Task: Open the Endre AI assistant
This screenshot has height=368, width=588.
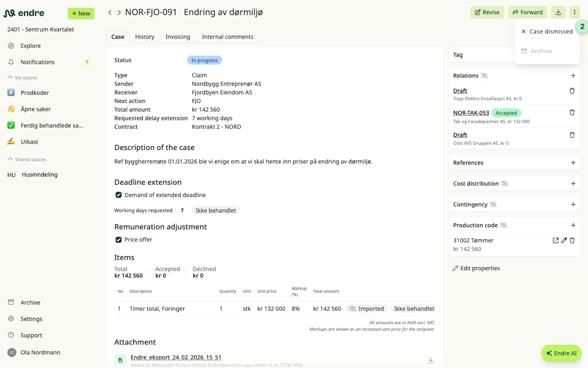Action: pyautogui.click(x=561, y=353)
